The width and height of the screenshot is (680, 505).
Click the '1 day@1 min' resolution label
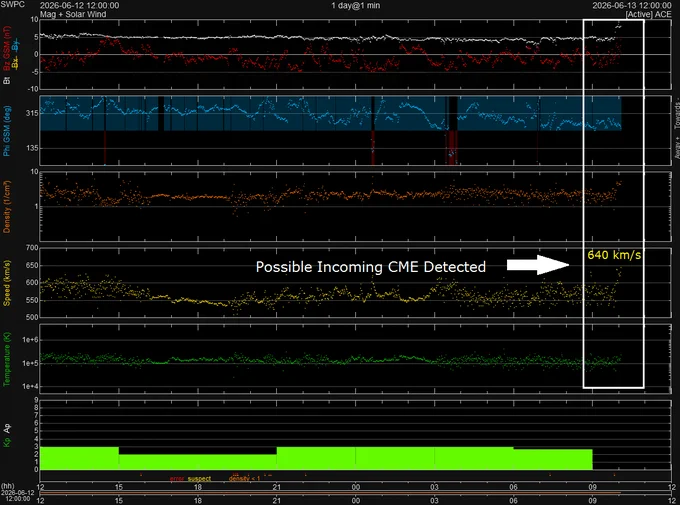(x=356, y=6)
